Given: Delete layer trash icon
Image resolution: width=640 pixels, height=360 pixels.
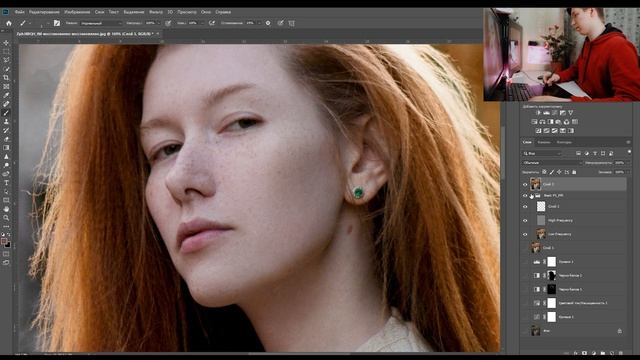Looking at the screenshot, I should (x=621, y=353).
